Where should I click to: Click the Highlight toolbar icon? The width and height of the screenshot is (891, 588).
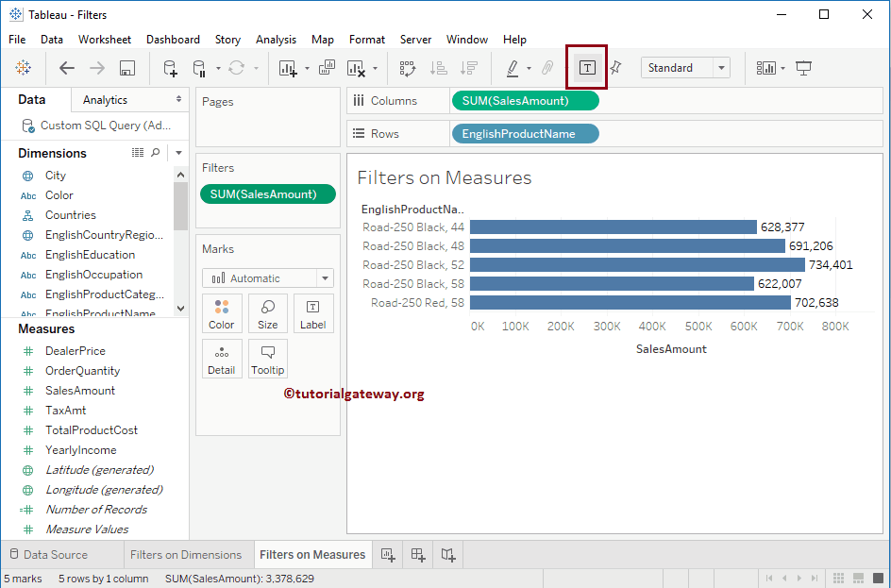513,67
